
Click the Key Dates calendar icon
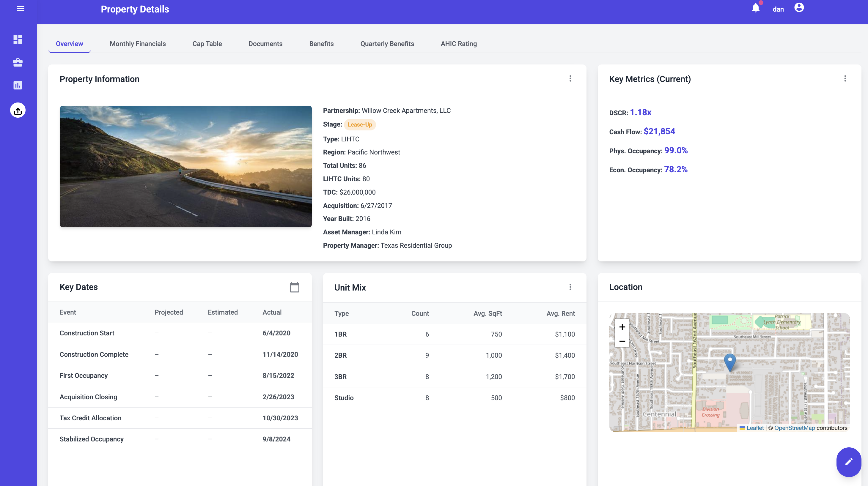294,287
